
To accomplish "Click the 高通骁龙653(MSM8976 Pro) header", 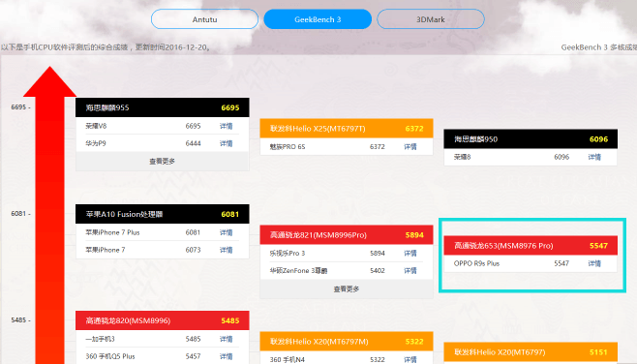I will [x=531, y=245].
